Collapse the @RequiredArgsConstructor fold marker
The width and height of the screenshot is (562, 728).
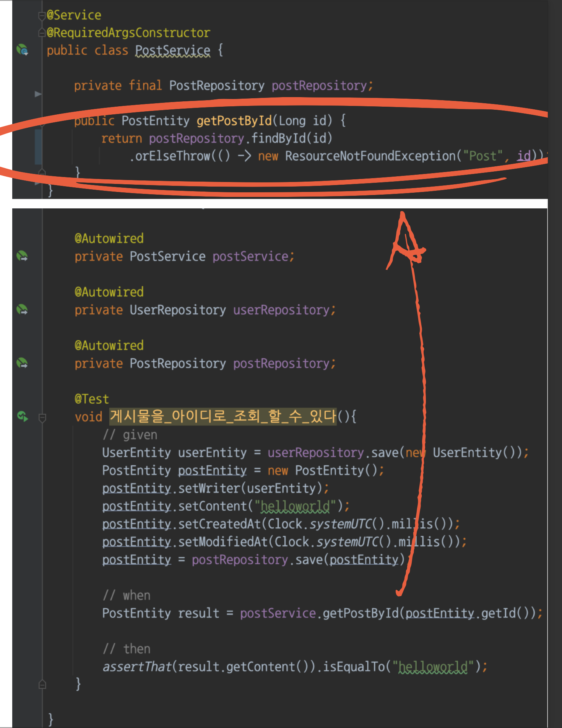coord(42,33)
